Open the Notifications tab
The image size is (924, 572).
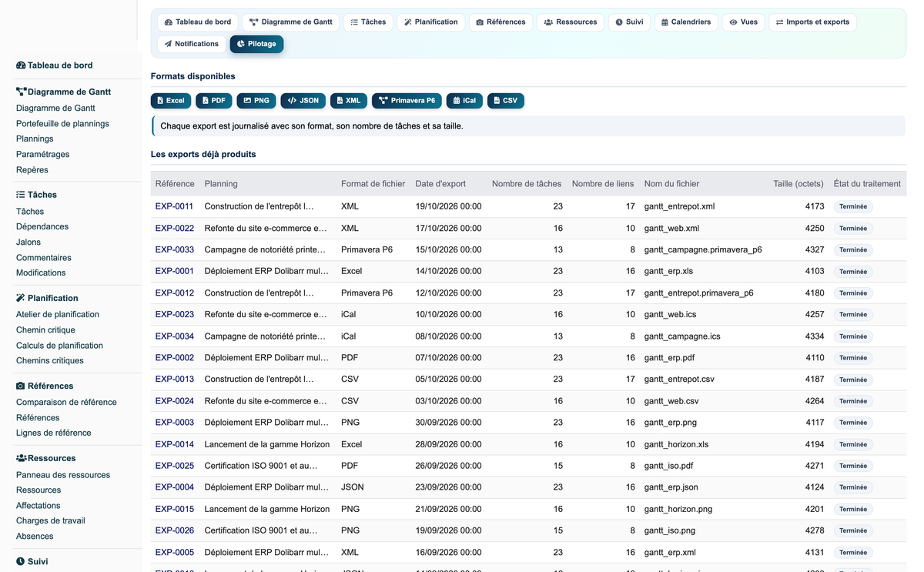pyautogui.click(x=192, y=44)
